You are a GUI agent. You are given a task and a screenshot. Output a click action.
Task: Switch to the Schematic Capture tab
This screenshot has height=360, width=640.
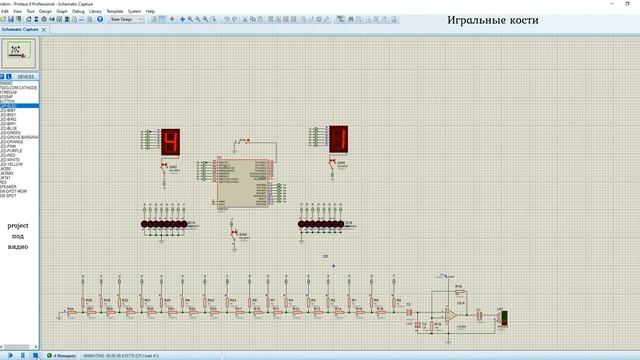(x=20, y=29)
